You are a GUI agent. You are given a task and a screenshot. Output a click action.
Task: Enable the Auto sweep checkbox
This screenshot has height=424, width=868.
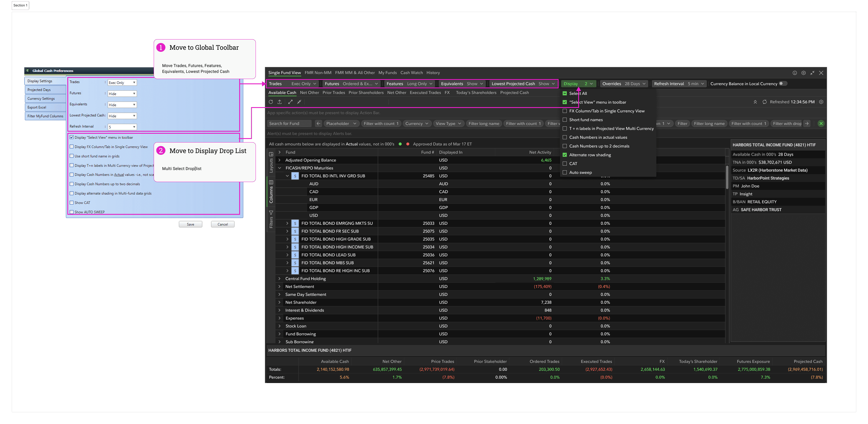point(565,172)
